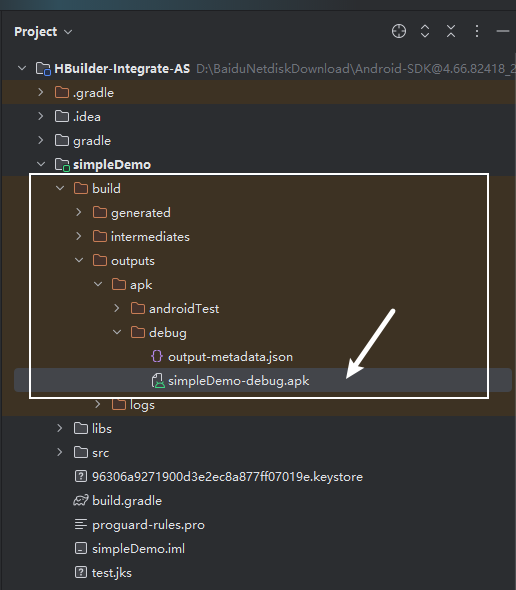Click the debug folder icon
The image size is (516, 590).
click(138, 333)
